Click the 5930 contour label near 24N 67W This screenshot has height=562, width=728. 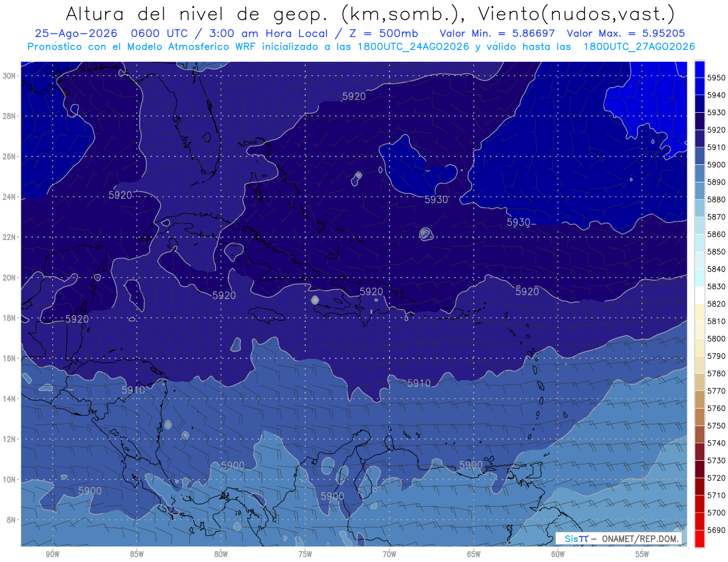coord(436,199)
